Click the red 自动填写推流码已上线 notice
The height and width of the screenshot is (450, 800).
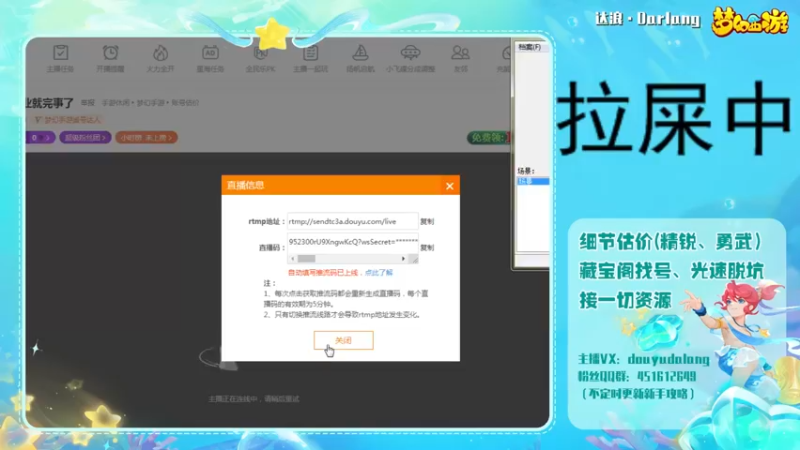tap(323, 273)
